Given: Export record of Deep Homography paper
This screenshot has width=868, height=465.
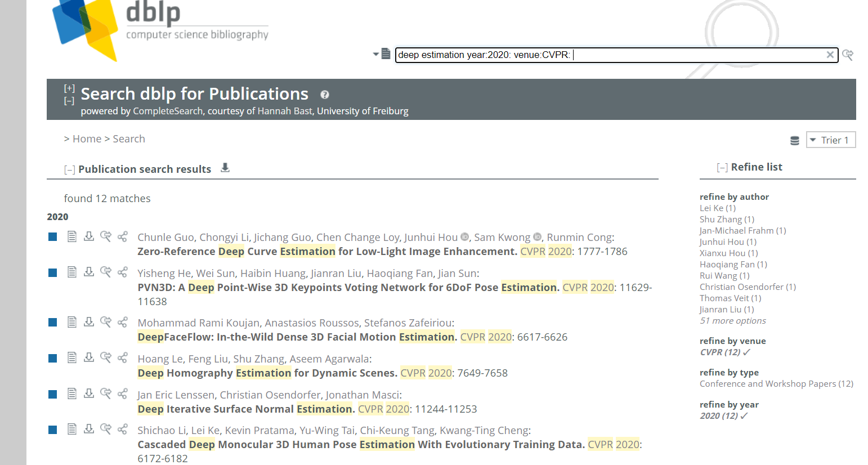Looking at the screenshot, I should (89, 357).
